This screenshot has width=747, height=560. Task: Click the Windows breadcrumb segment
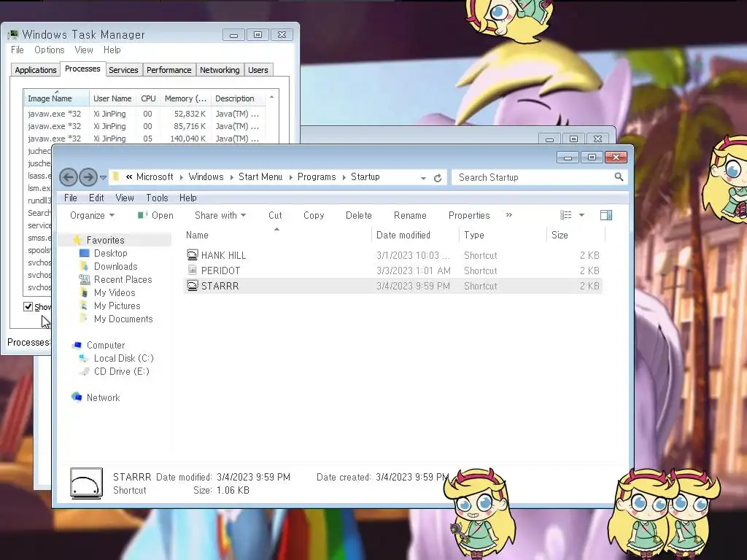pos(206,176)
